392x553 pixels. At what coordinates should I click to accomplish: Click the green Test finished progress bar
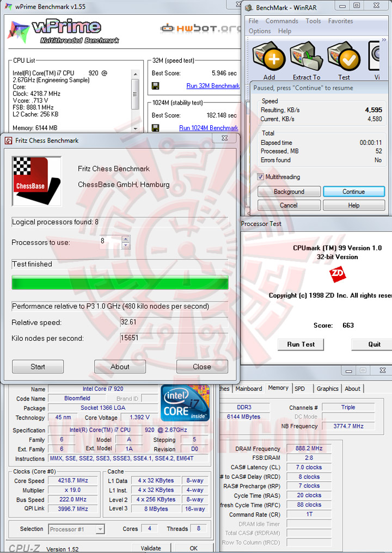click(x=120, y=282)
